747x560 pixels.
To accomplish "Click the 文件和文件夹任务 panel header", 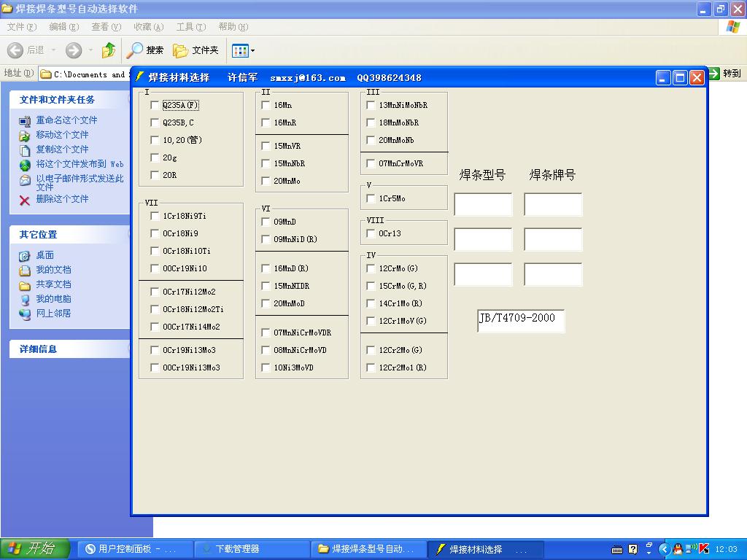I will (x=69, y=100).
